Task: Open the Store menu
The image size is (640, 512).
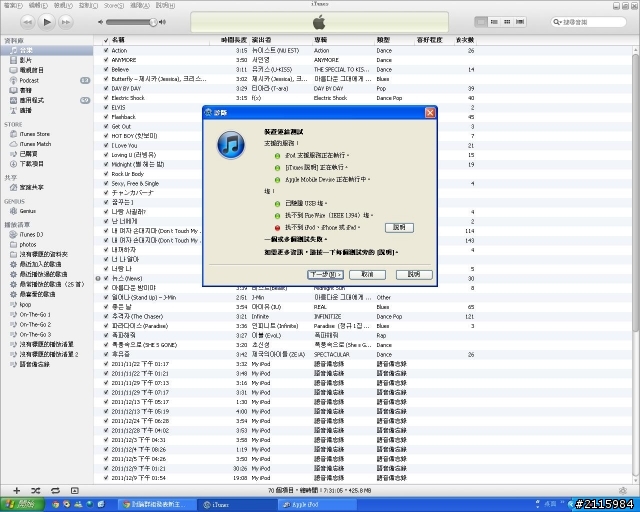Action: point(113,5)
